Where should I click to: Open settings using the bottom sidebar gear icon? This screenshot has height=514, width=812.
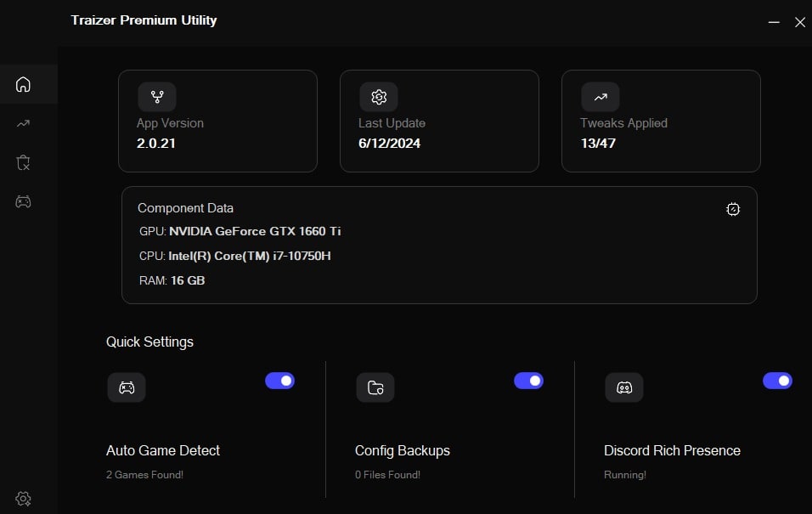click(x=23, y=499)
